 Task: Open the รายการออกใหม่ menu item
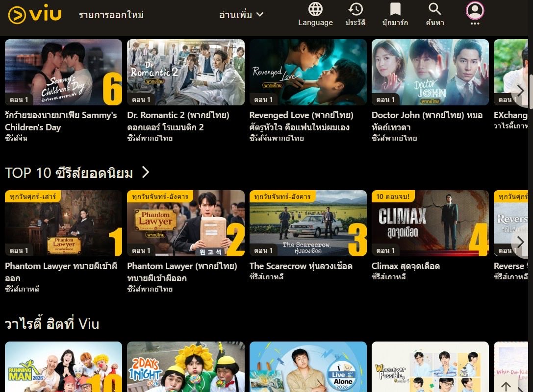111,15
